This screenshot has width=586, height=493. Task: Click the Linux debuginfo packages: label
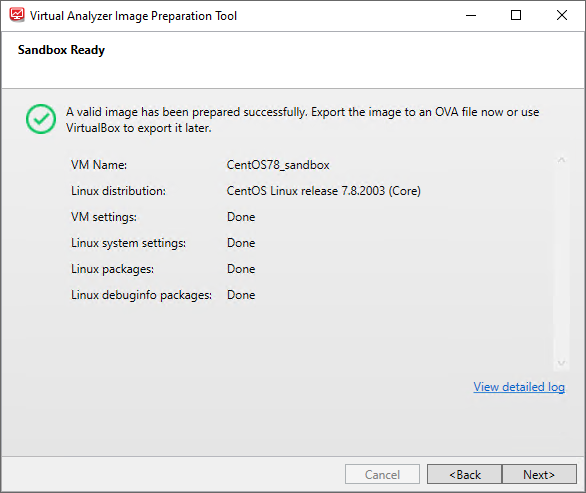click(142, 295)
